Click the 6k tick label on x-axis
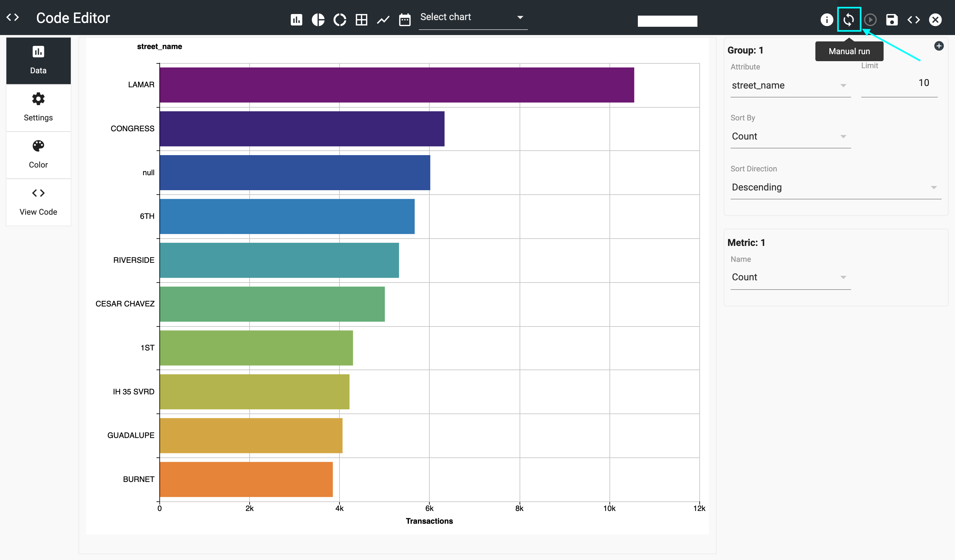Image resolution: width=955 pixels, height=560 pixels. pyautogui.click(x=429, y=508)
